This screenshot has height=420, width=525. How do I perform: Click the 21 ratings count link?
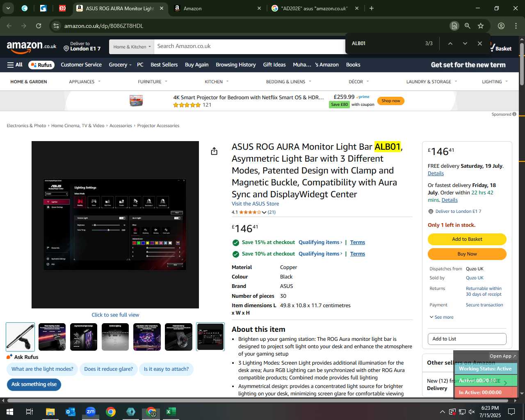pos(272,212)
